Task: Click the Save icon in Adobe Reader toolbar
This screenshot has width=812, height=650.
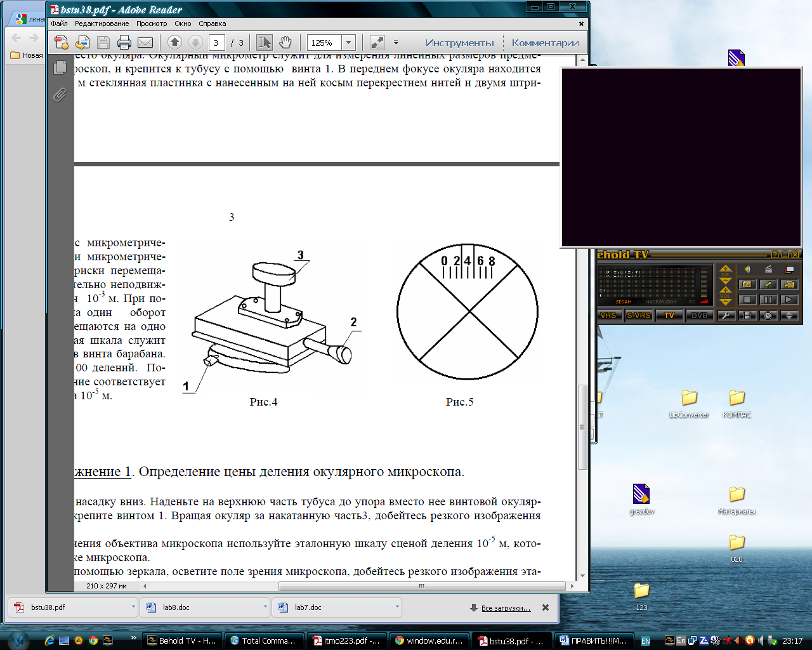Action: tap(103, 43)
